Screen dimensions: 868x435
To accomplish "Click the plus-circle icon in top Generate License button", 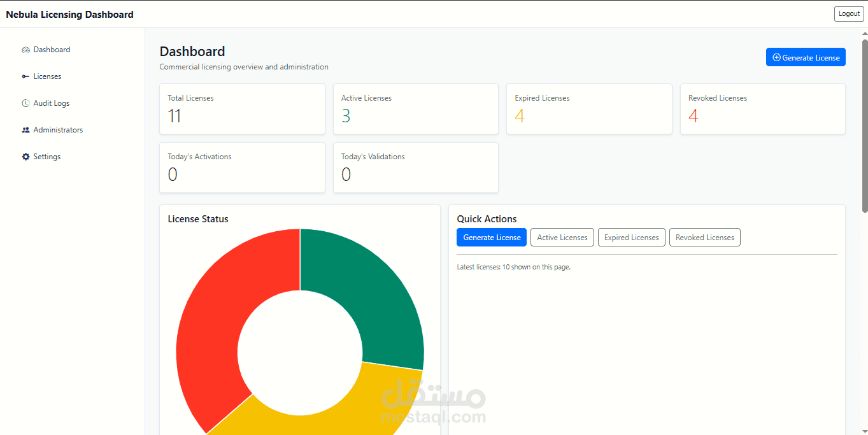I will point(776,57).
